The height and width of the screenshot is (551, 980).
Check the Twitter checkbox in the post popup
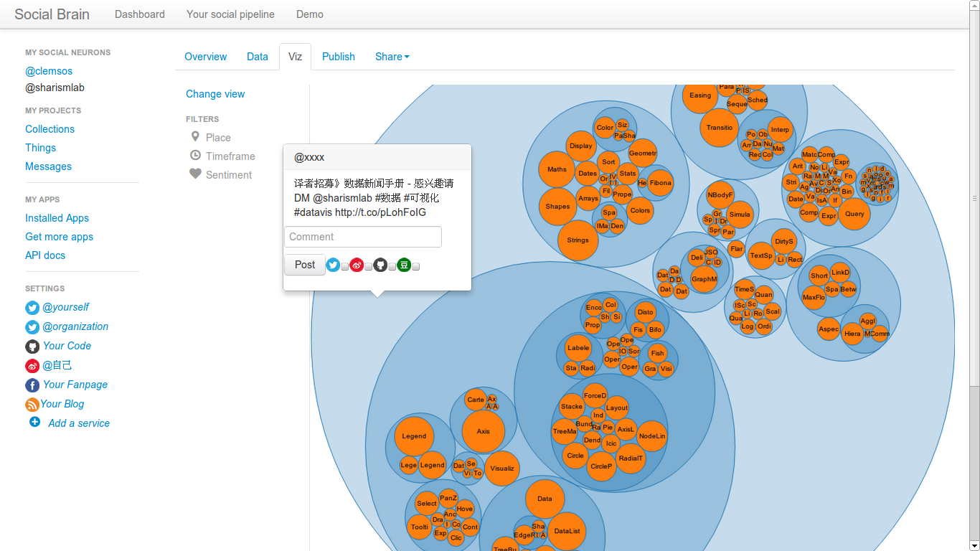click(x=345, y=267)
